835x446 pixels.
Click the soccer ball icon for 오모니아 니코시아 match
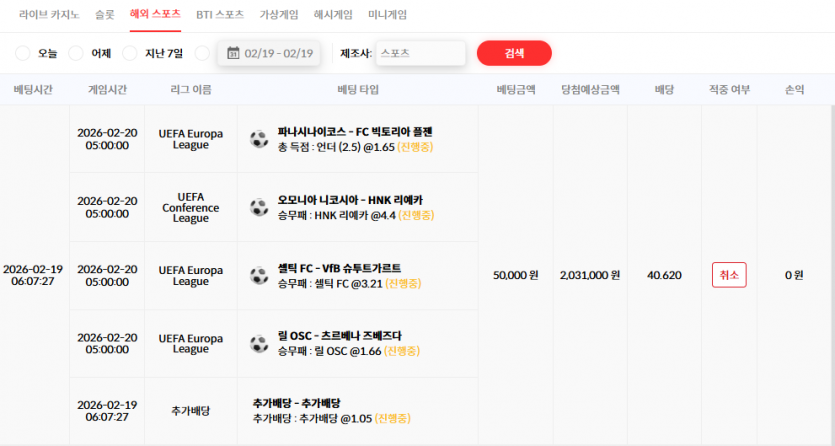259,207
